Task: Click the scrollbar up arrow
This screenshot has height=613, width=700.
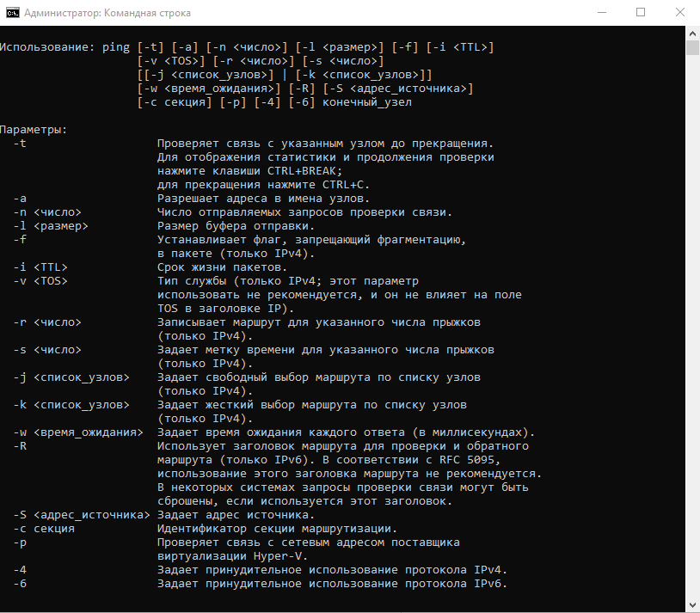Action: click(692, 34)
